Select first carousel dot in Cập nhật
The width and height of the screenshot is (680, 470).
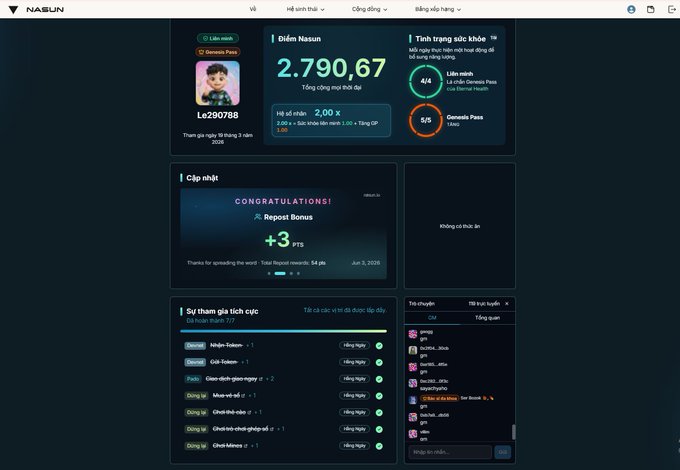(x=269, y=273)
